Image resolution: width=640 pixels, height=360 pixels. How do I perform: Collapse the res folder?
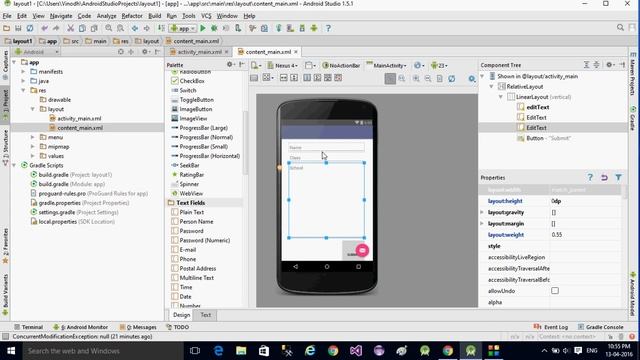23,90
